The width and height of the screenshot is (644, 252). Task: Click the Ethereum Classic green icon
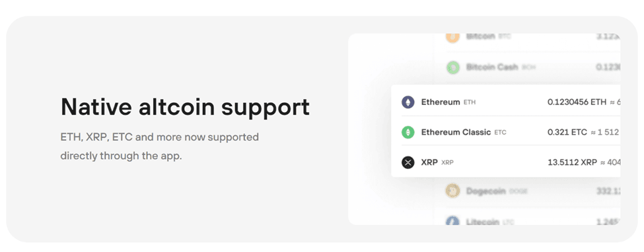(x=408, y=132)
